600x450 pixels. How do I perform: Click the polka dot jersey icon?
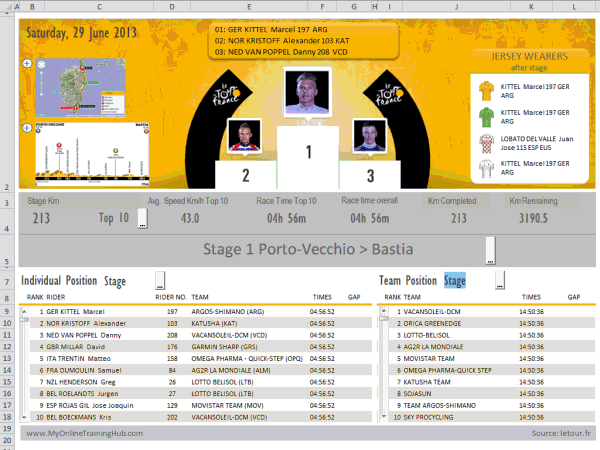486,143
